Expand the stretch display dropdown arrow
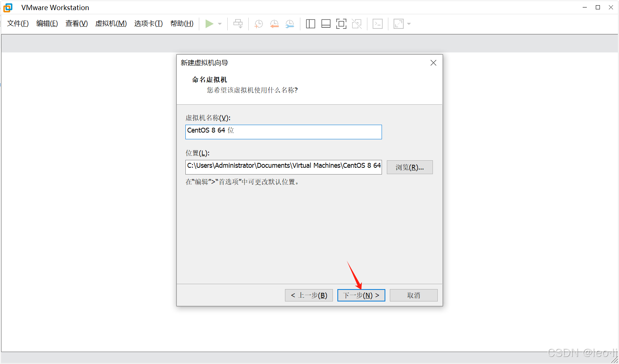619x364 pixels. coord(409,24)
